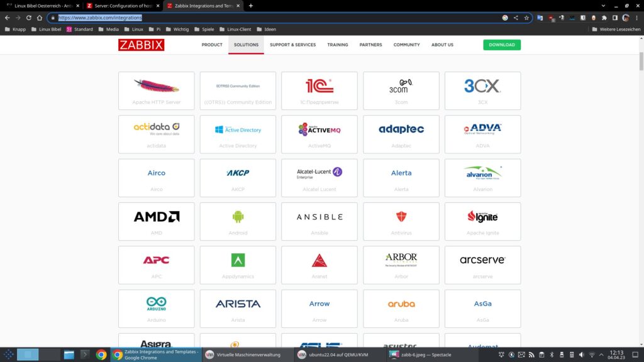This screenshot has height=362, width=644.
Task: Open the Apache HTTP Server integration card
Action: [156, 90]
